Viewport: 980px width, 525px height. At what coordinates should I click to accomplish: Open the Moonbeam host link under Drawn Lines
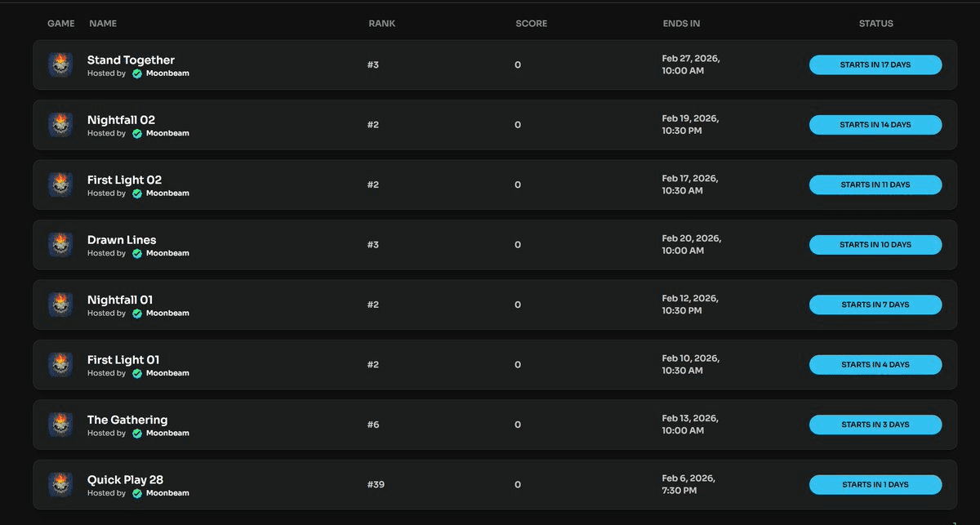pyautogui.click(x=167, y=253)
